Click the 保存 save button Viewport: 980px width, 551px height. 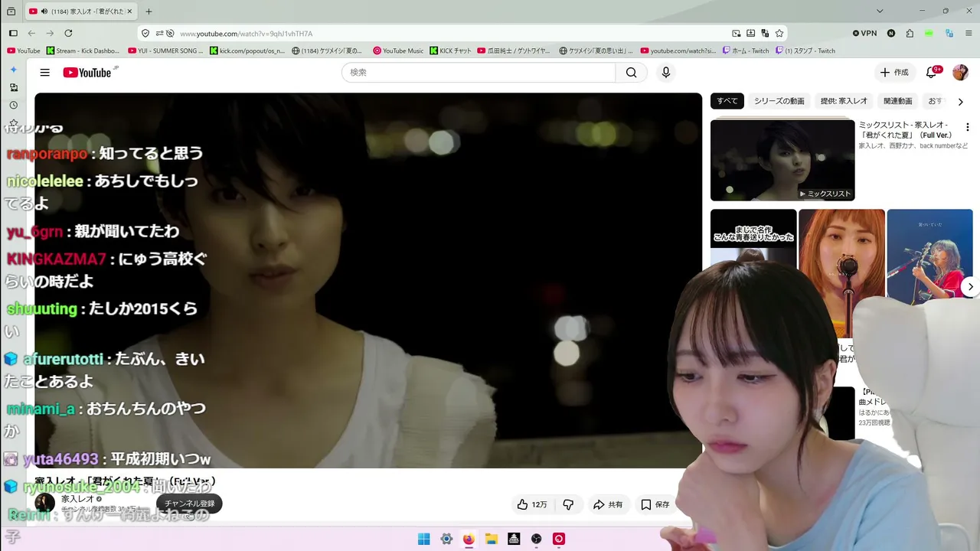click(655, 504)
